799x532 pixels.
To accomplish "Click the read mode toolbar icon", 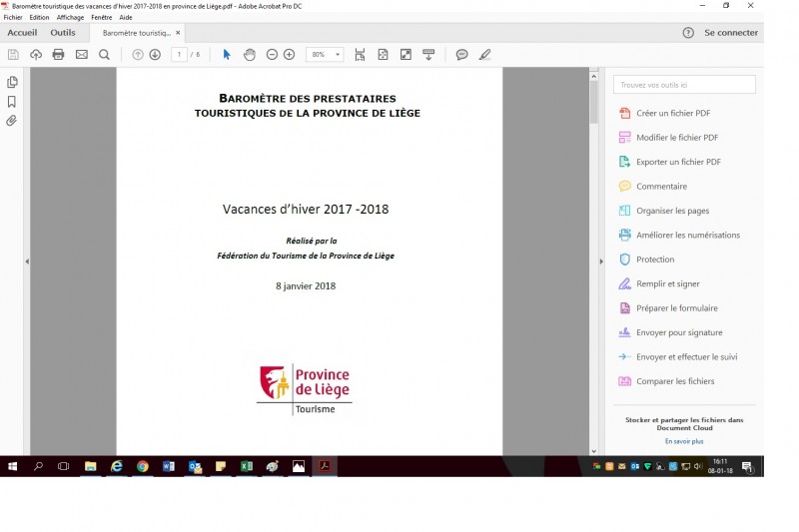I will 428,55.
